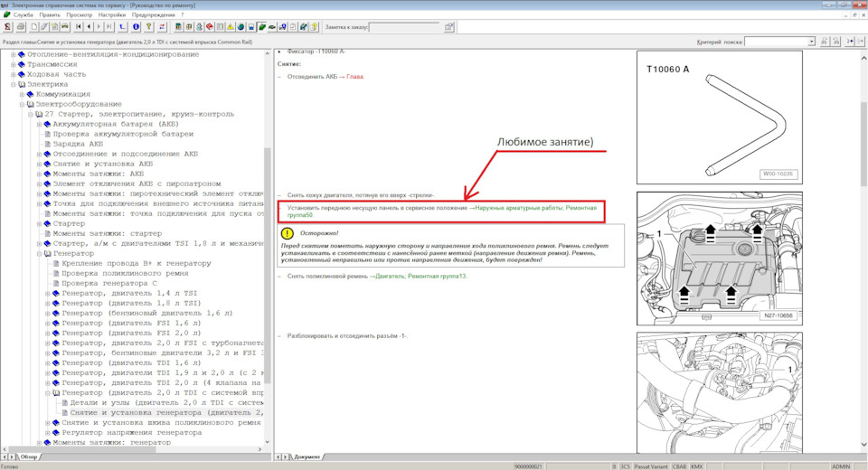Open the Настройки menu
The height and width of the screenshot is (470, 868).
coord(111,15)
